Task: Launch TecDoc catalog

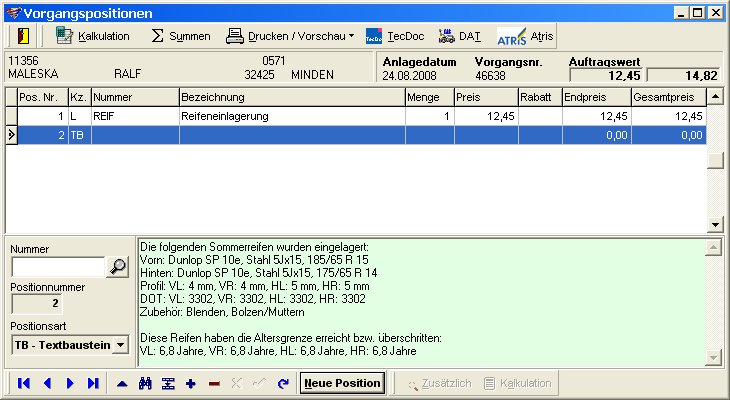Action: coord(395,36)
